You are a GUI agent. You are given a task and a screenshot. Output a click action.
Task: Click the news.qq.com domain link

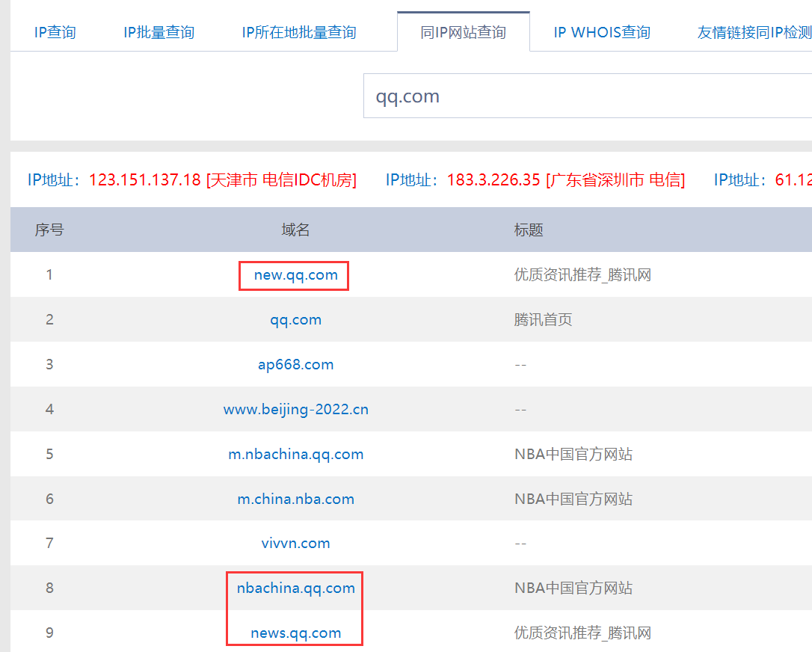click(295, 633)
